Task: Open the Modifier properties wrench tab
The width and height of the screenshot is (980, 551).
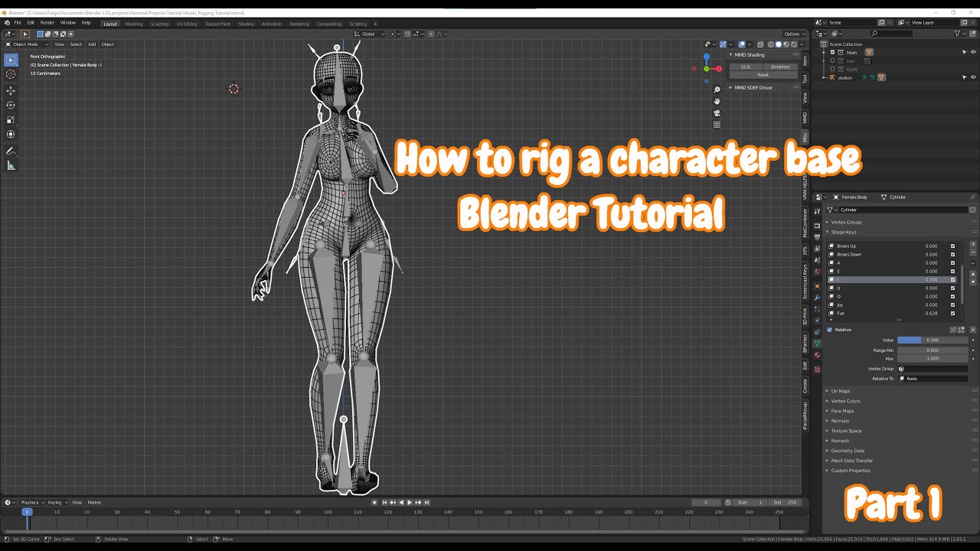Action: [817, 297]
